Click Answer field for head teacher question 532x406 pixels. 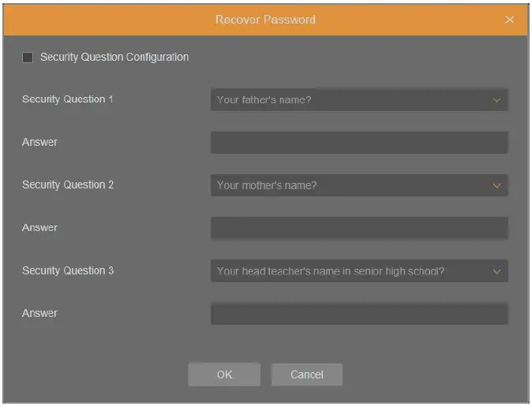(x=359, y=314)
